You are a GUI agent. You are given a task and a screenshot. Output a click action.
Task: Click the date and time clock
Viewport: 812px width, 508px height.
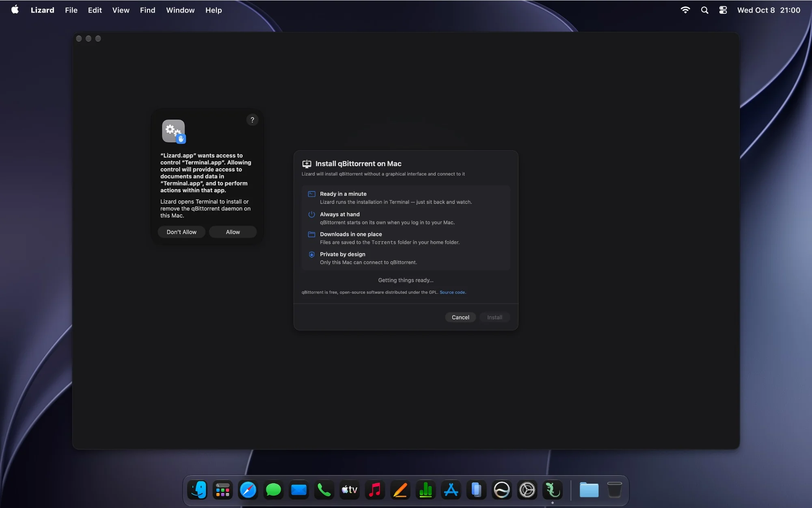click(x=769, y=10)
